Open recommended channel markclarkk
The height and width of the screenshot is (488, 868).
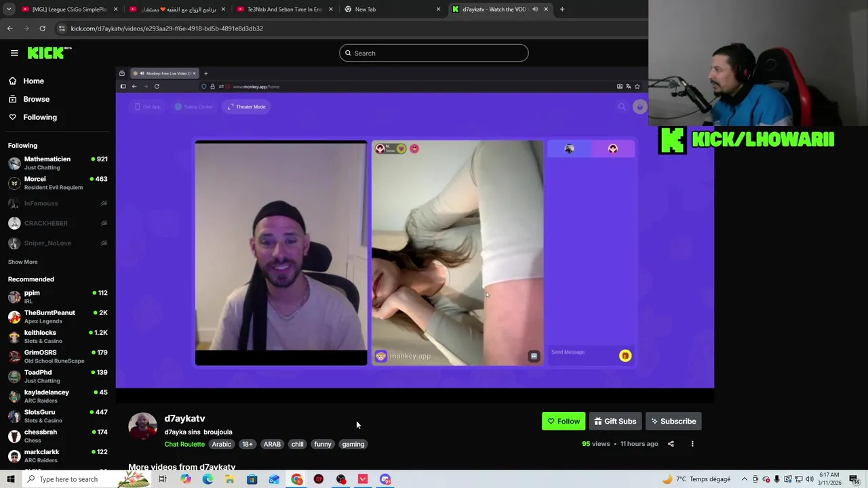pyautogui.click(x=58, y=455)
